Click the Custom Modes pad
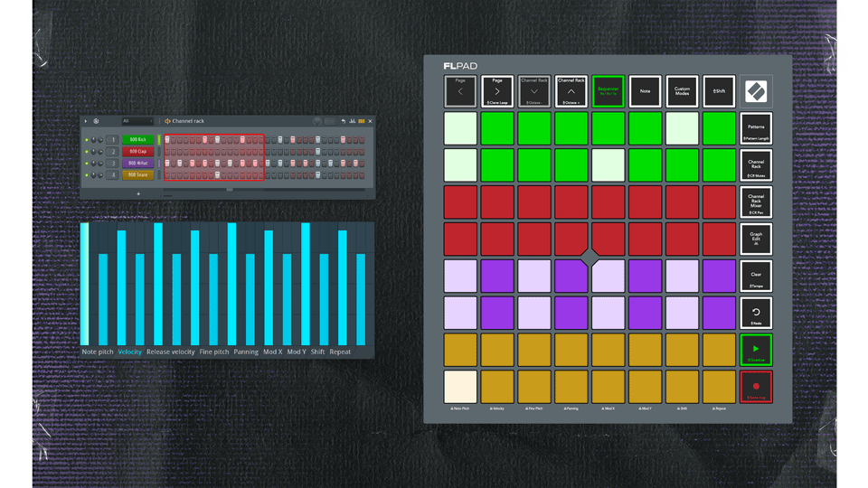This screenshot has height=488, width=868. 682,91
